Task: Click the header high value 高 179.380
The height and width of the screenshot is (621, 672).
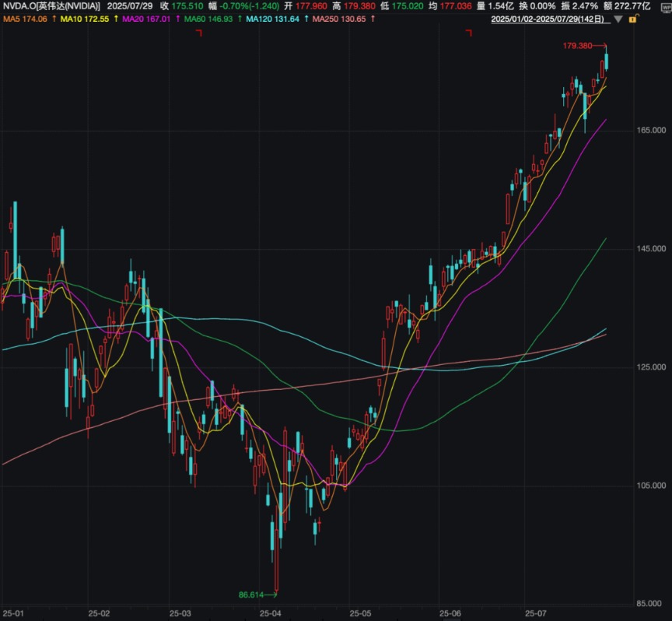Action: tap(354, 6)
